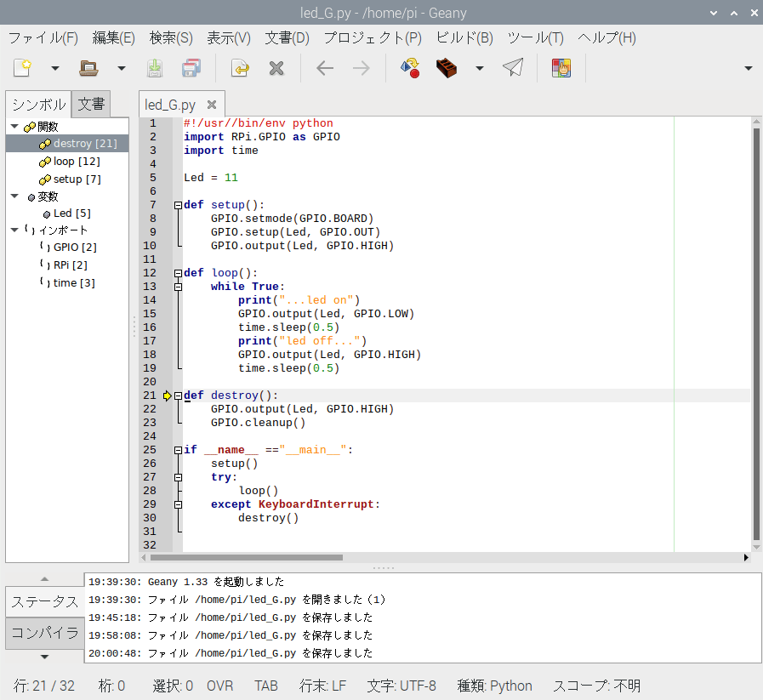
Task: Navigate back with the left arrow icon
Action: point(325,68)
